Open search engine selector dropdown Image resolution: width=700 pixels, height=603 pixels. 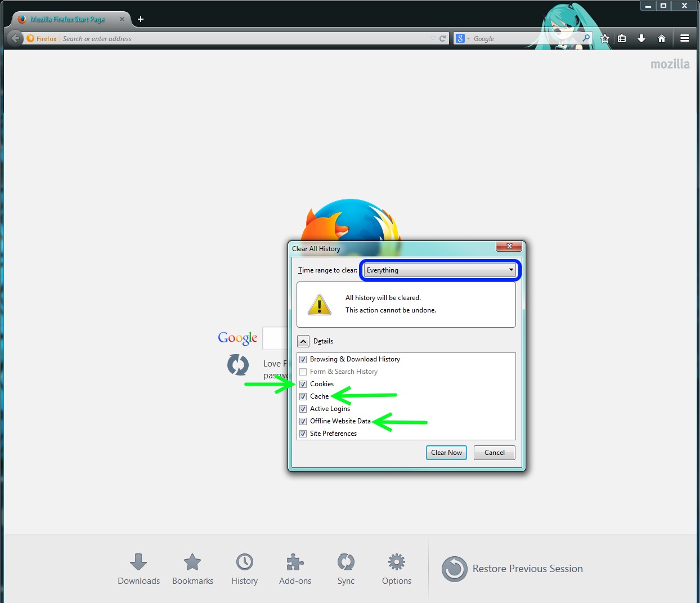click(x=463, y=38)
